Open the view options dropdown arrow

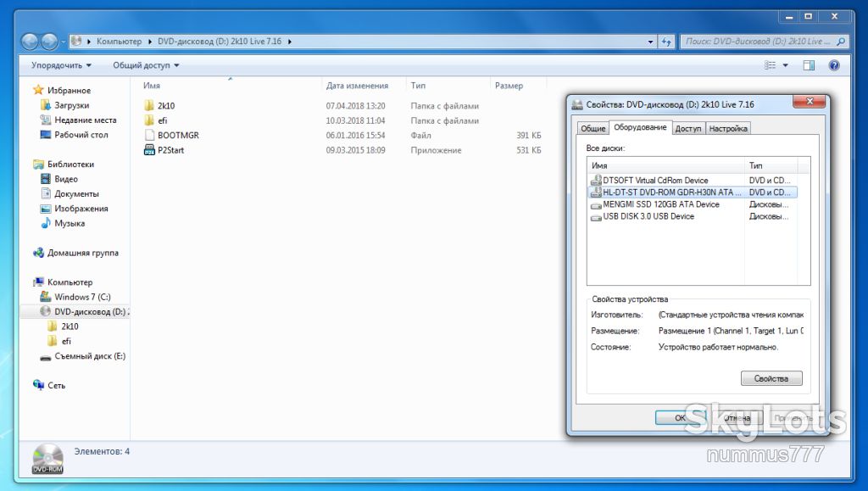tap(785, 65)
